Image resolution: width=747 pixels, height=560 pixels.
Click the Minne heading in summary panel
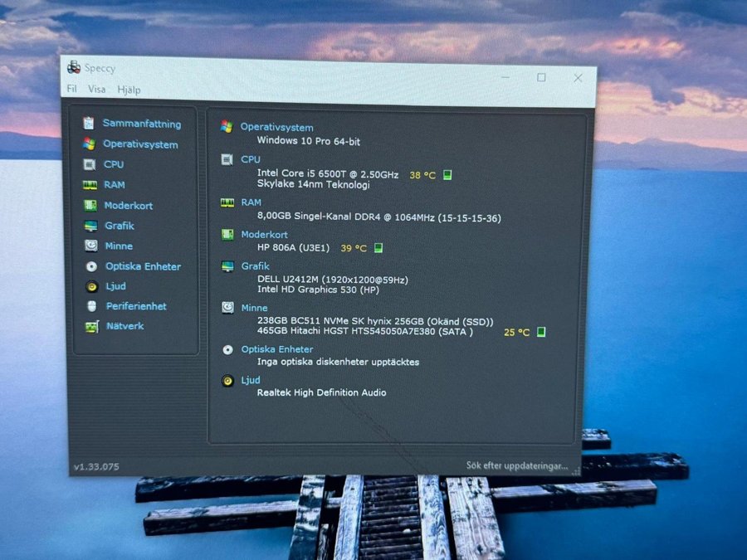pos(254,308)
